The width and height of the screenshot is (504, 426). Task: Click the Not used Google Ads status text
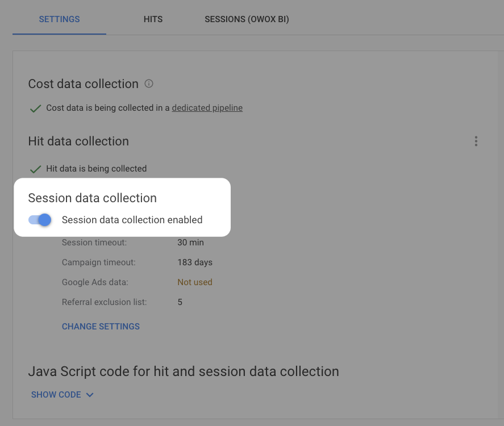[x=195, y=282]
